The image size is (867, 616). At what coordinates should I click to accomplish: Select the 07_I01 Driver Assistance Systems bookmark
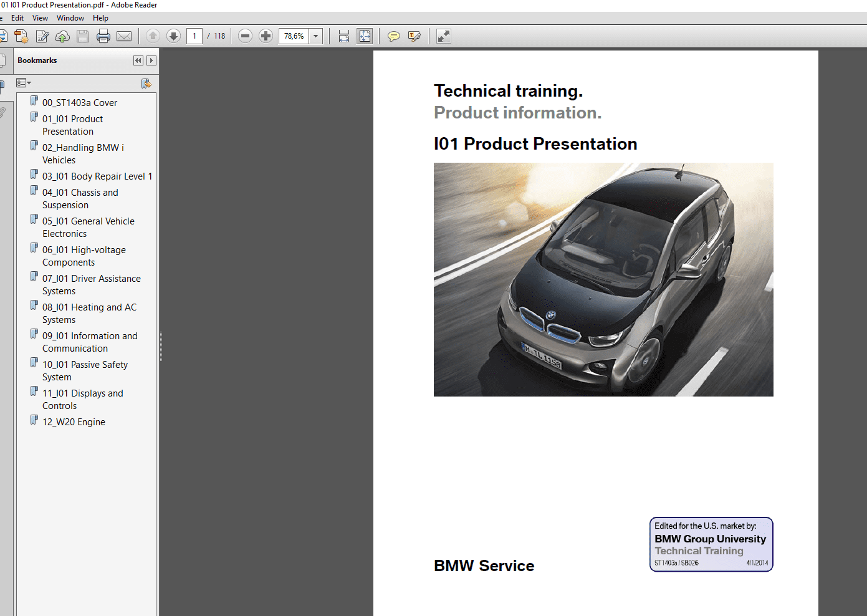[x=92, y=285]
